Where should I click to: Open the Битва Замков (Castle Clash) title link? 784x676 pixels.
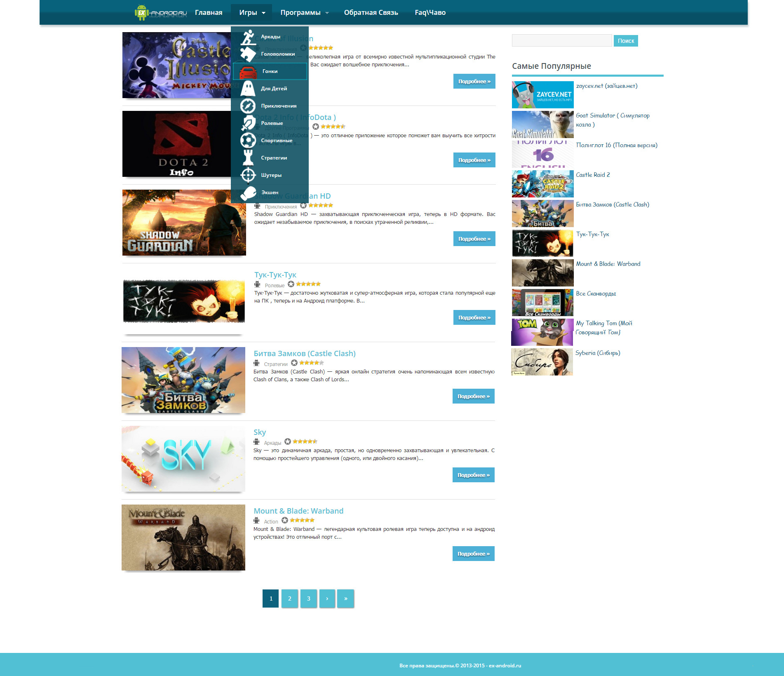pos(305,354)
